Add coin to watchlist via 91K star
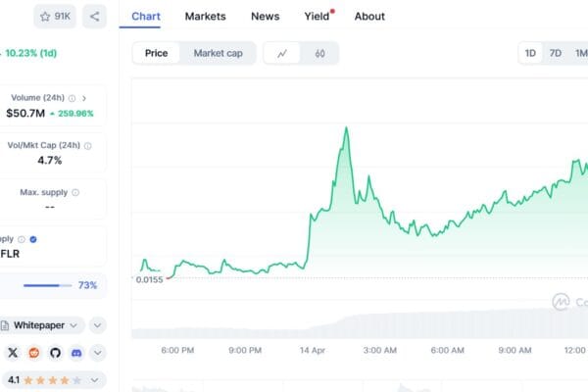The height and width of the screenshot is (392, 588). (x=55, y=17)
